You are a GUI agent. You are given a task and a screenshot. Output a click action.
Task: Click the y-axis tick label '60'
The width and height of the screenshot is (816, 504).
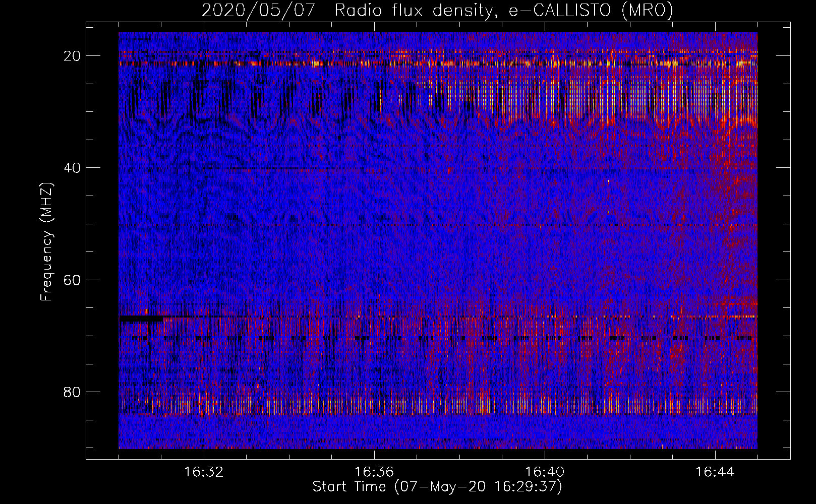[x=73, y=280]
